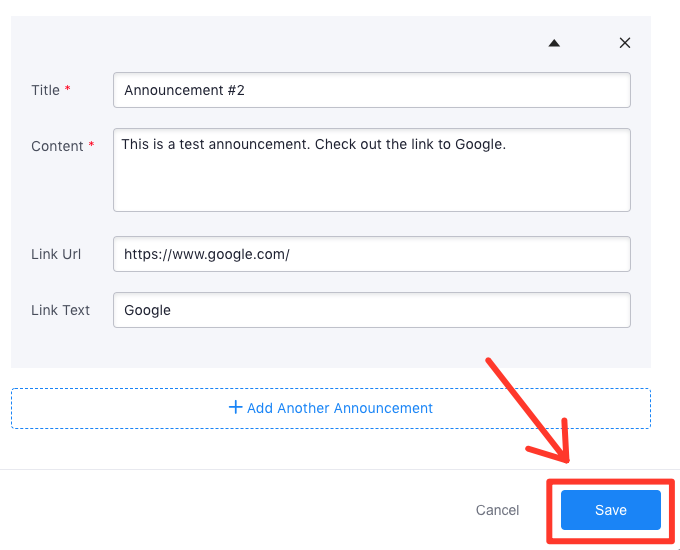Screen dimensions: 680x550
Task: Save the announcement with the blue button
Action: click(610, 510)
